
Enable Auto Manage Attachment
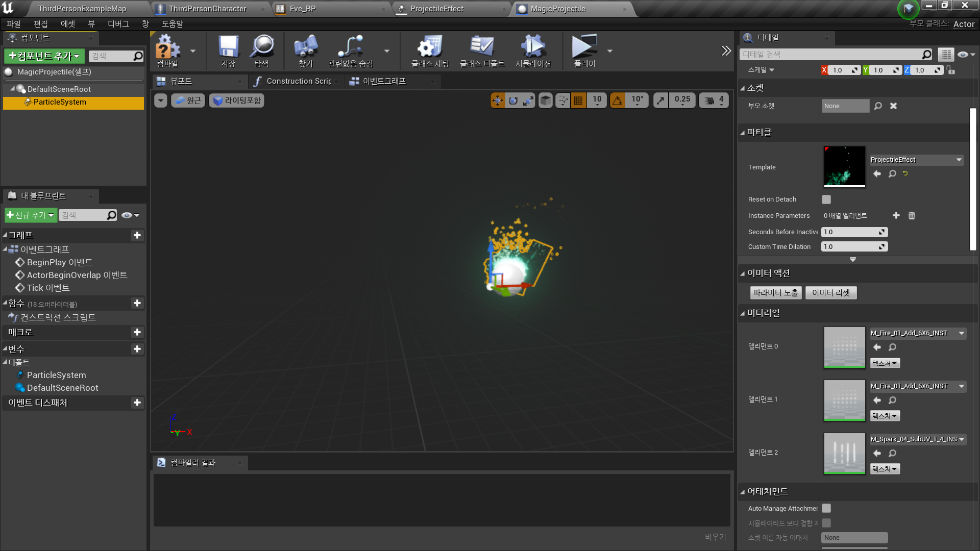(x=826, y=508)
